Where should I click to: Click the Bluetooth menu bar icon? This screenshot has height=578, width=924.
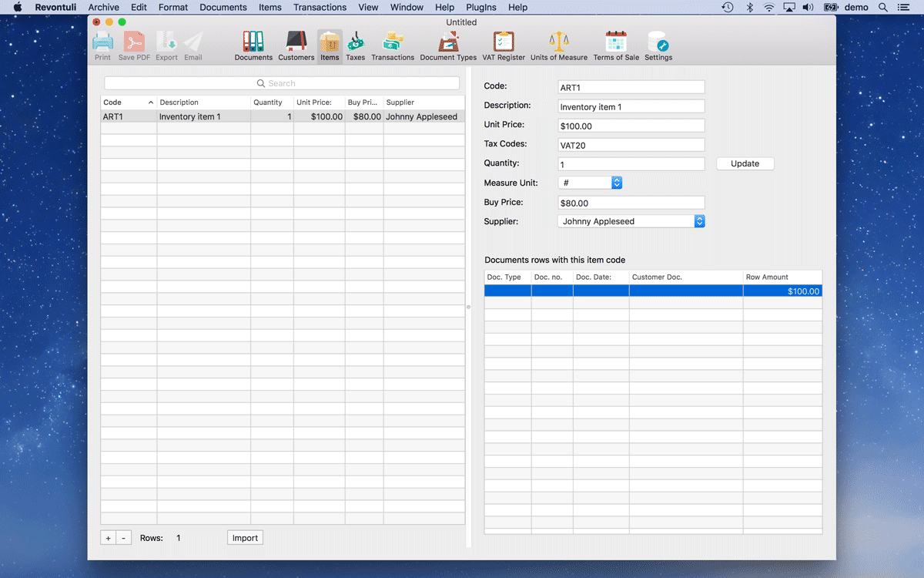point(749,7)
